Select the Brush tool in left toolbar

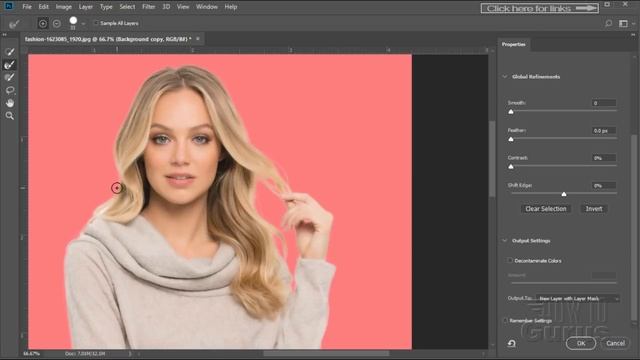tap(10, 77)
